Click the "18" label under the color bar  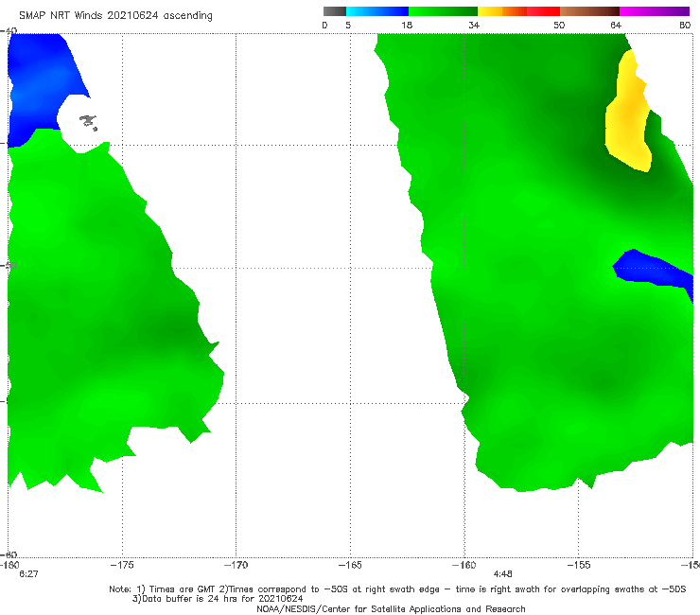pyautogui.click(x=407, y=26)
